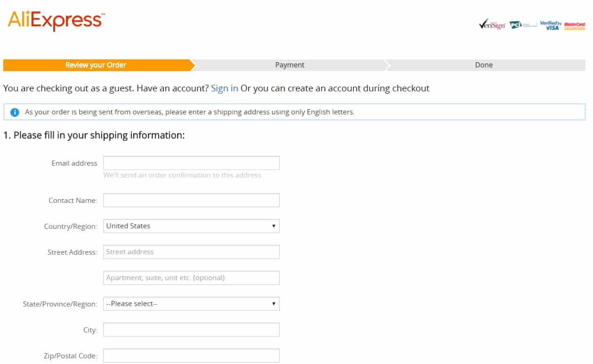Follow the Sign in link

tap(225, 88)
